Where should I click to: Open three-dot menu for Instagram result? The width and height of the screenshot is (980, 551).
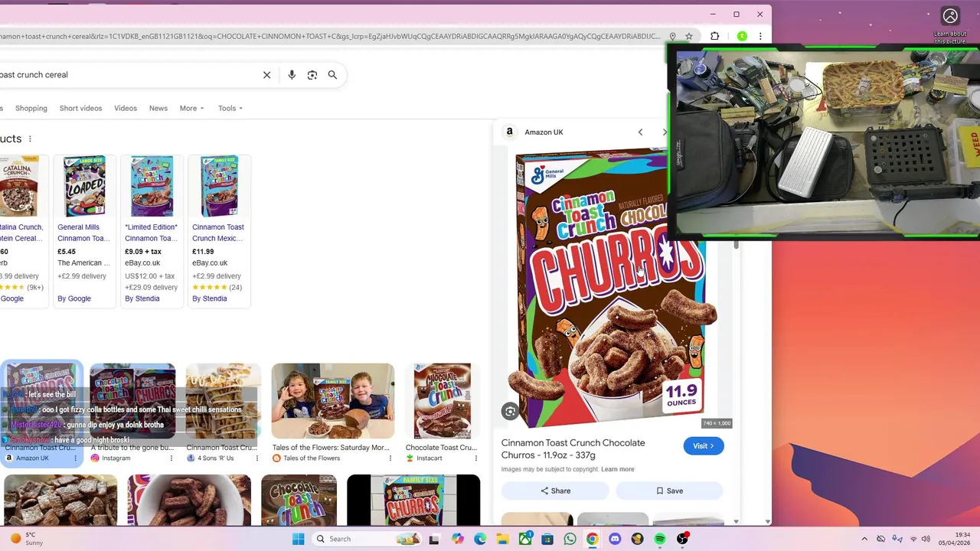point(171,458)
